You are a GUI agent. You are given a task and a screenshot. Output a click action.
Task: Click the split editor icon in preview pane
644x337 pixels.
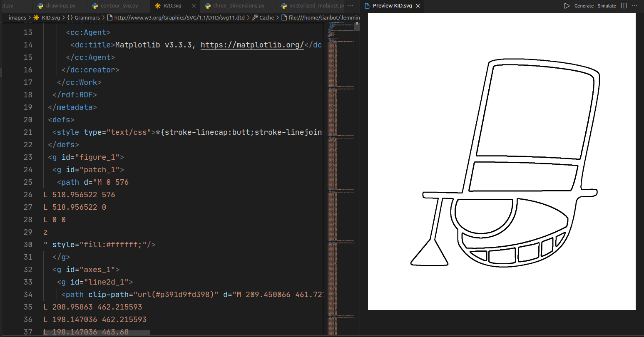pyautogui.click(x=624, y=6)
